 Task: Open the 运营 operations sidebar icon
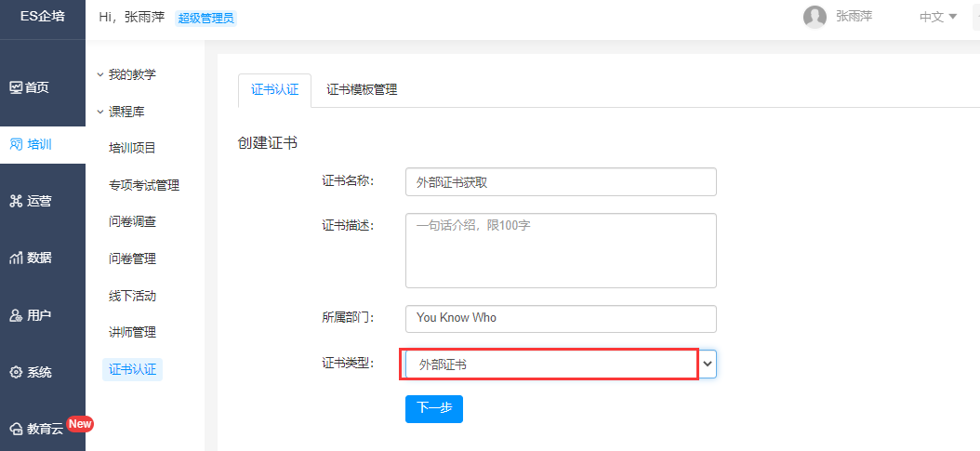point(16,201)
